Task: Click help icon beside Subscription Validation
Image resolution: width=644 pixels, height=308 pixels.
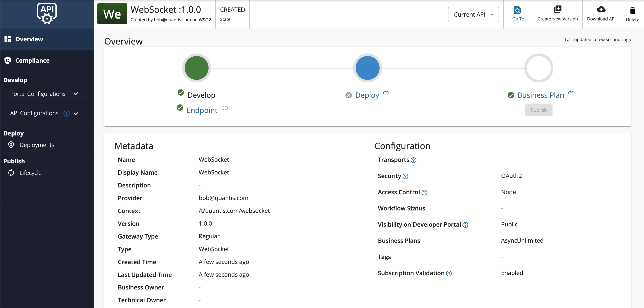Action: click(449, 273)
